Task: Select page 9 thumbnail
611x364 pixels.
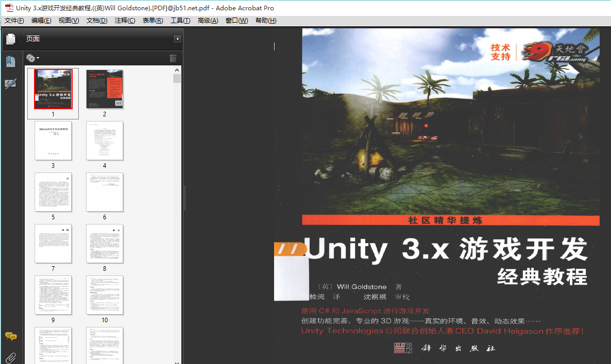Action: point(53,294)
